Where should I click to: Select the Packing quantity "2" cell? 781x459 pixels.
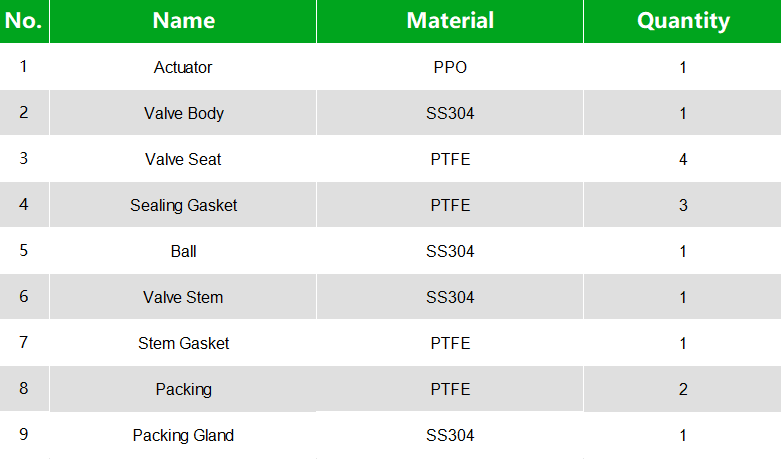pos(683,390)
